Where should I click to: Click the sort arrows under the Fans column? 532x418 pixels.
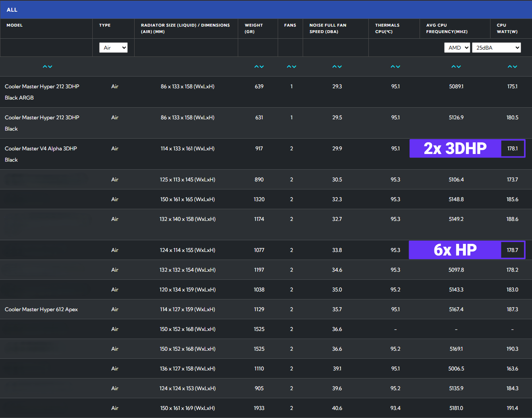pos(291,67)
